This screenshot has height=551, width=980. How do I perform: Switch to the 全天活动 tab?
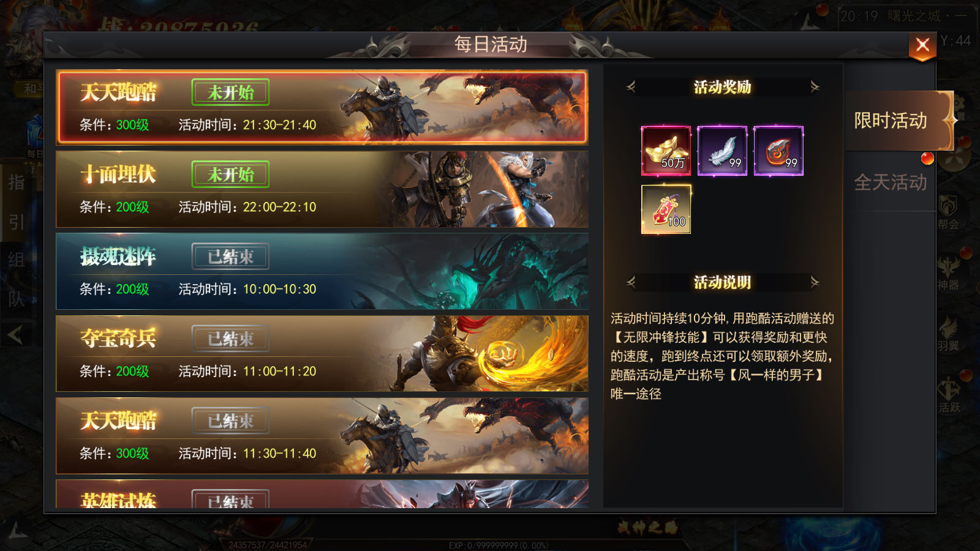click(891, 182)
